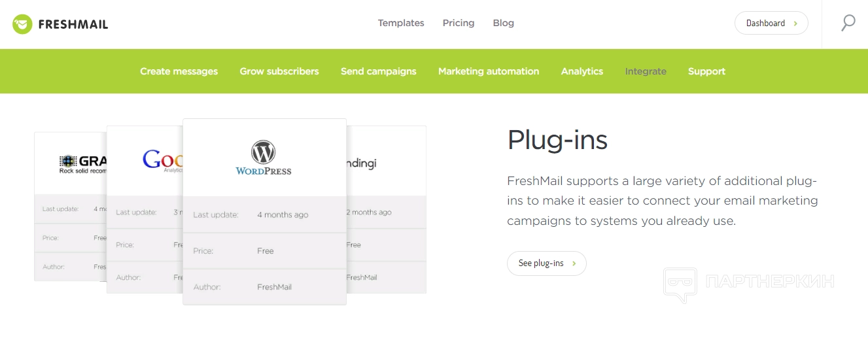
Task: Select the Analytics tab
Action: click(582, 71)
